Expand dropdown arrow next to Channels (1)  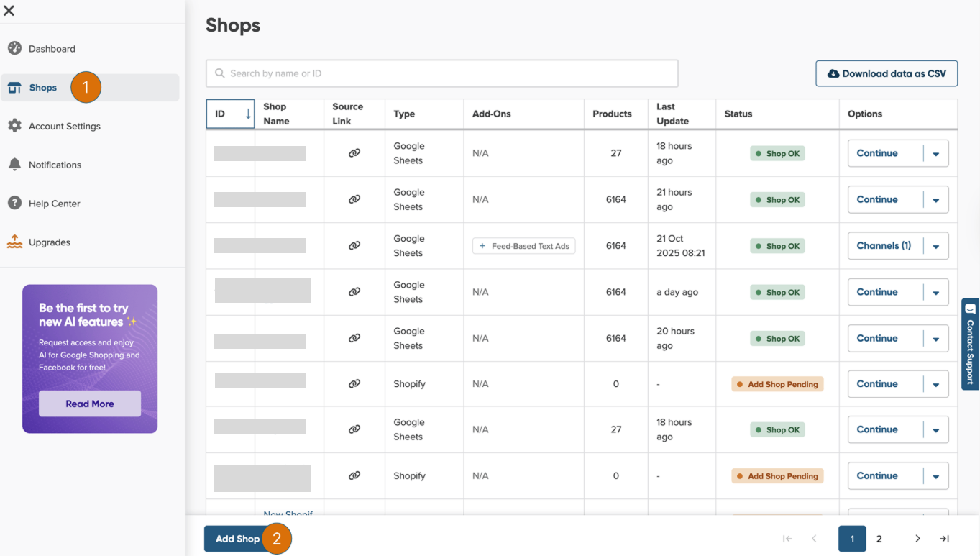[936, 246]
